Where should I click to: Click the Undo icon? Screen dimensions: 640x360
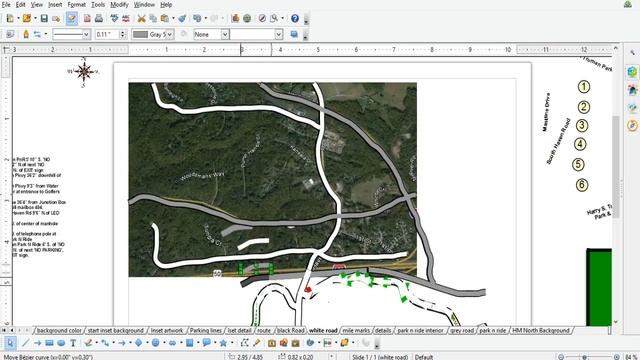pos(197,18)
